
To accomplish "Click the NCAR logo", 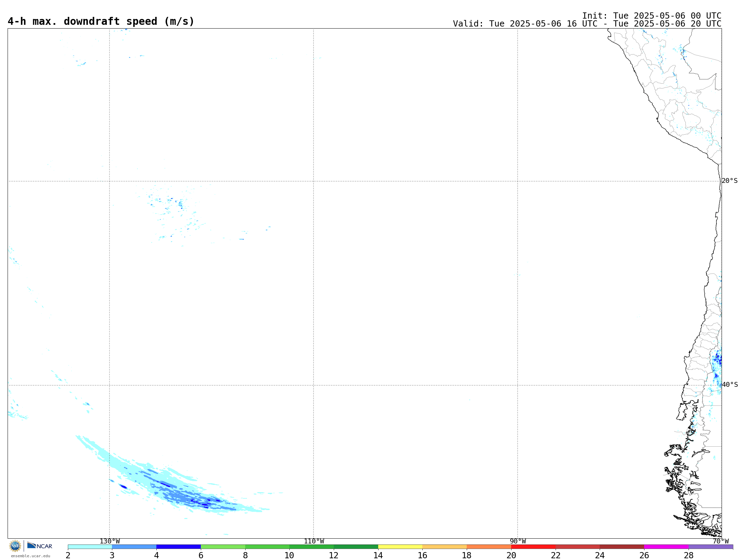I will (x=40, y=546).
